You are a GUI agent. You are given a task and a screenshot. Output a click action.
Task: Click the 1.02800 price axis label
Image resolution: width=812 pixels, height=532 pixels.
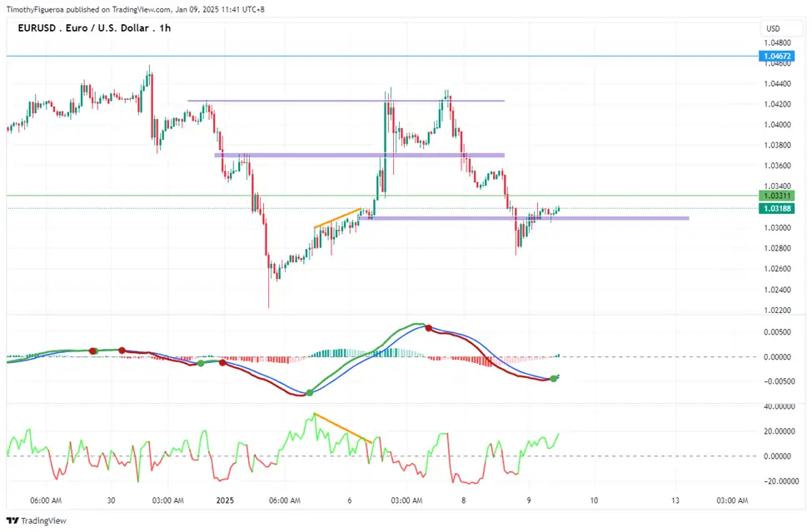[x=777, y=248]
